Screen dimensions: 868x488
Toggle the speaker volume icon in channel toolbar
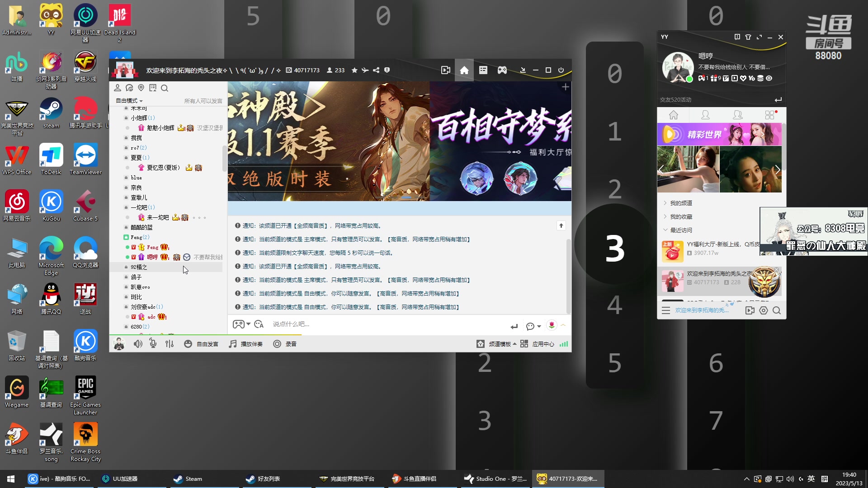pos(138,343)
